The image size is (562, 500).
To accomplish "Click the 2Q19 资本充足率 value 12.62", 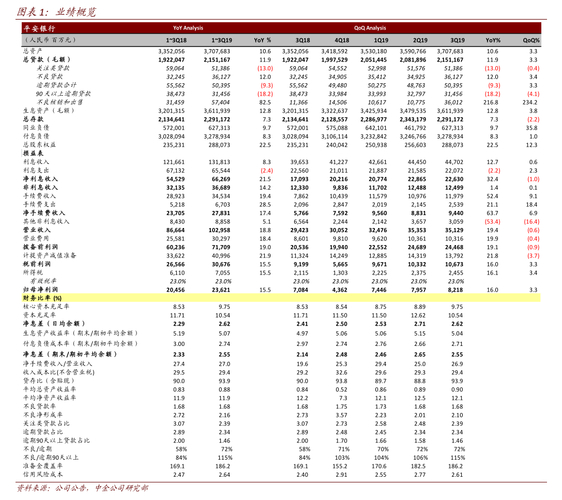I will (x=419, y=316).
